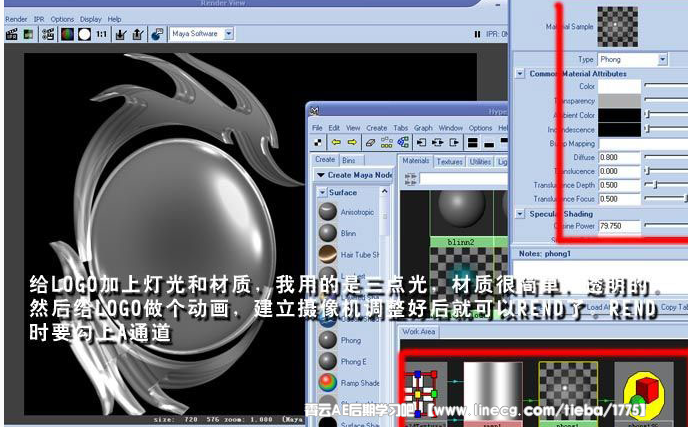Create a Hair Tube Shader material

pyautogui.click(x=349, y=255)
